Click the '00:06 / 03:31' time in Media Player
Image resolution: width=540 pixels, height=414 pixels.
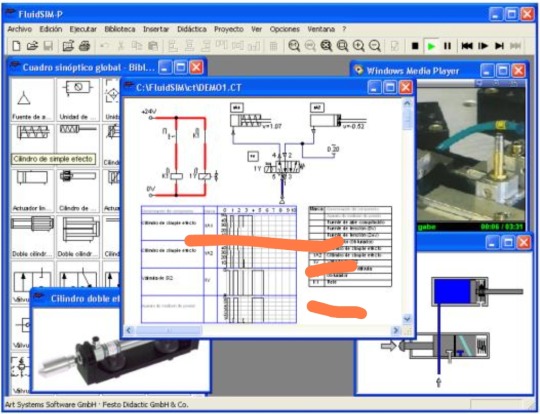502,227
